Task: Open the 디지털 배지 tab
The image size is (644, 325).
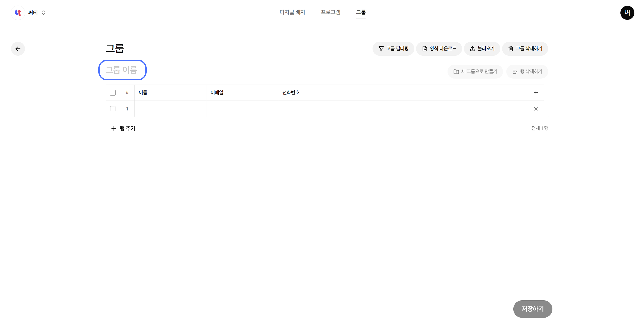Action: tap(292, 12)
